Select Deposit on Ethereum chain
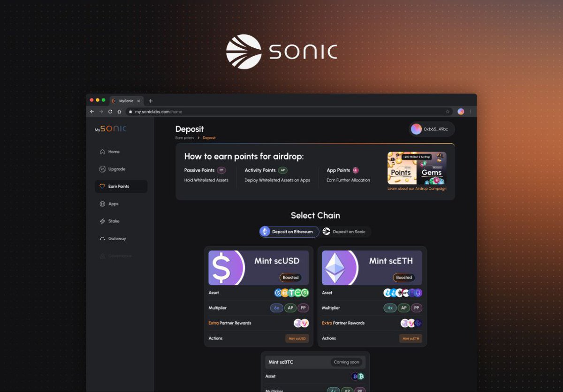This screenshot has width=563, height=392. (289, 232)
